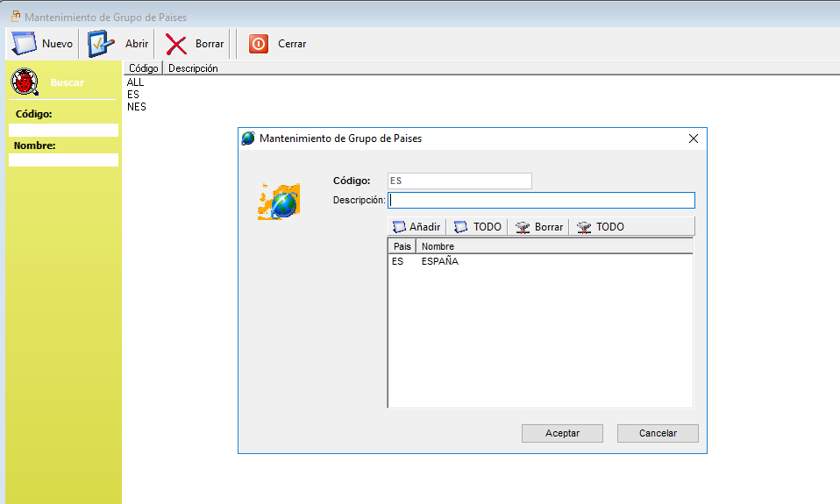The image size is (840, 504).
Task: Click the Código search field in sidebar
Action: tap(63, 131)
